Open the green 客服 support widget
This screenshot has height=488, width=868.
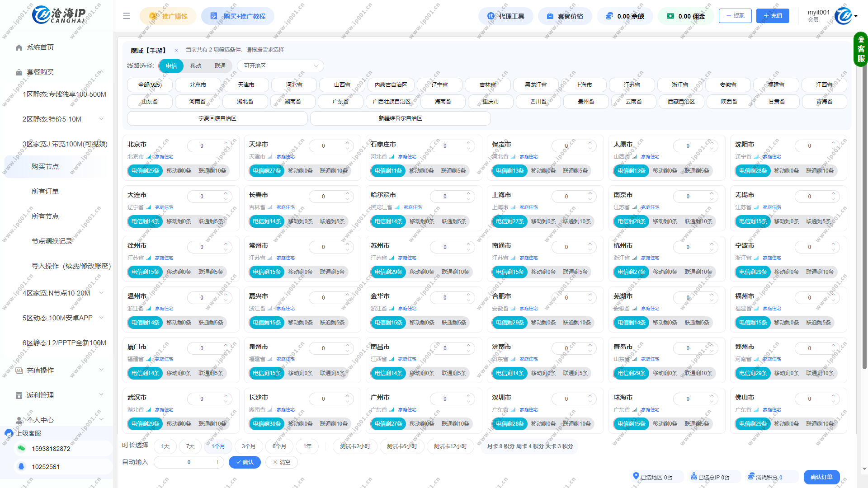tap(861, 50)
